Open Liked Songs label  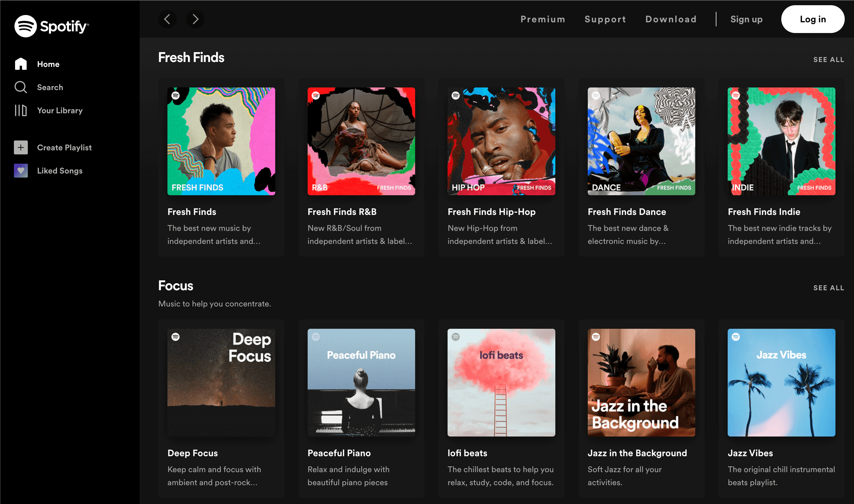point(60,171)
